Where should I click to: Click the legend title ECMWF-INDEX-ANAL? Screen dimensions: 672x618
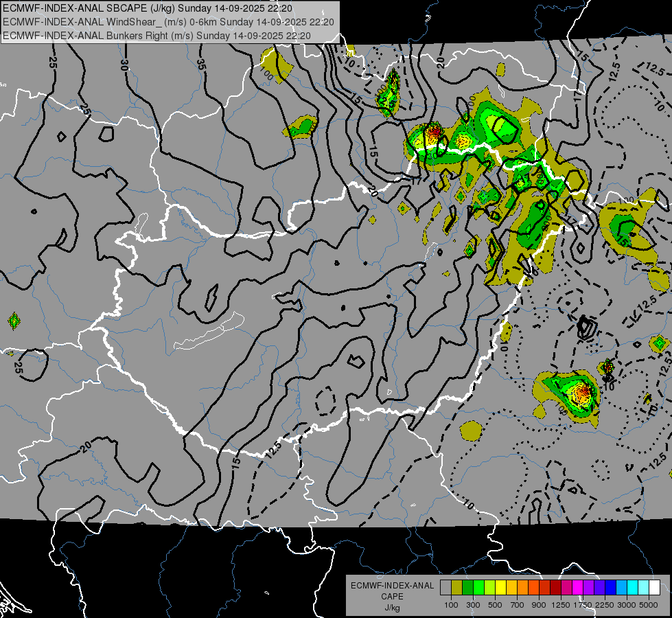click(x=393, y=586)
